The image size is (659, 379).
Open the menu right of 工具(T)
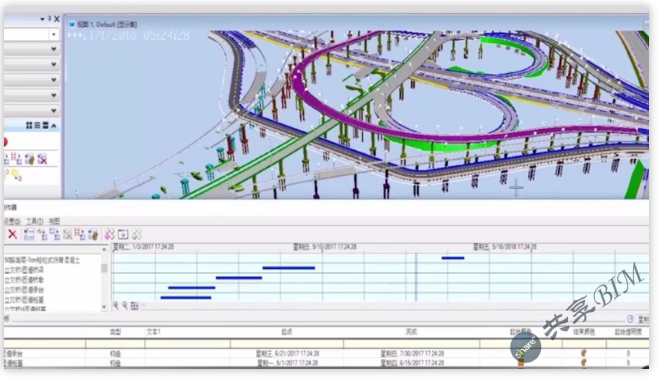tap(54, 221)
